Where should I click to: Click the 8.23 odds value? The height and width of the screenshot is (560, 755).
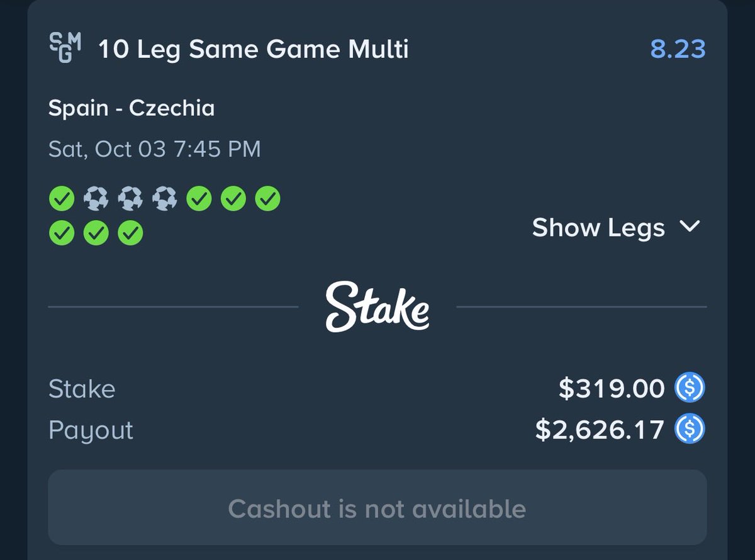pos(678,49)
